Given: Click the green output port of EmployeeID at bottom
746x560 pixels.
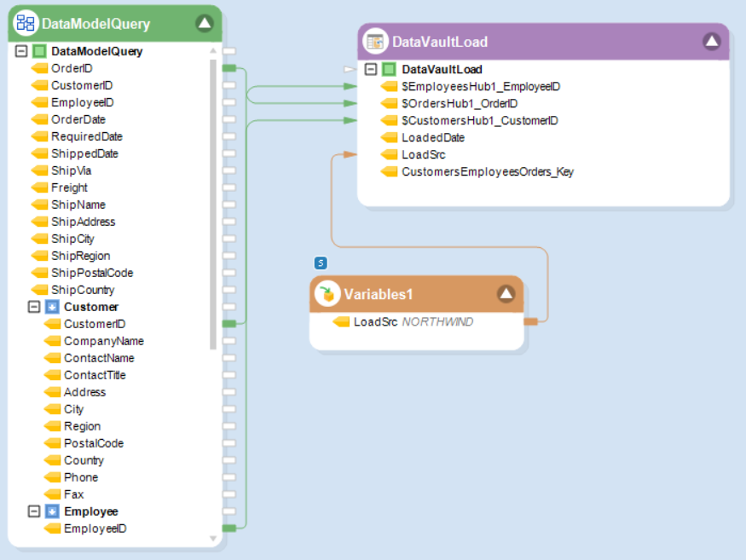Looking at the screenshot, I should pos(228,528).
